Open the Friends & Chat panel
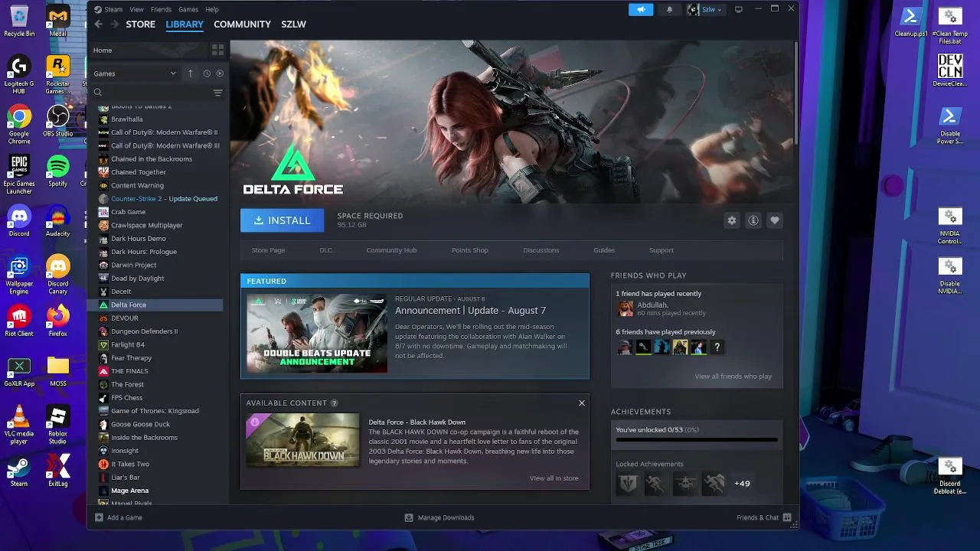 (763, 517)
